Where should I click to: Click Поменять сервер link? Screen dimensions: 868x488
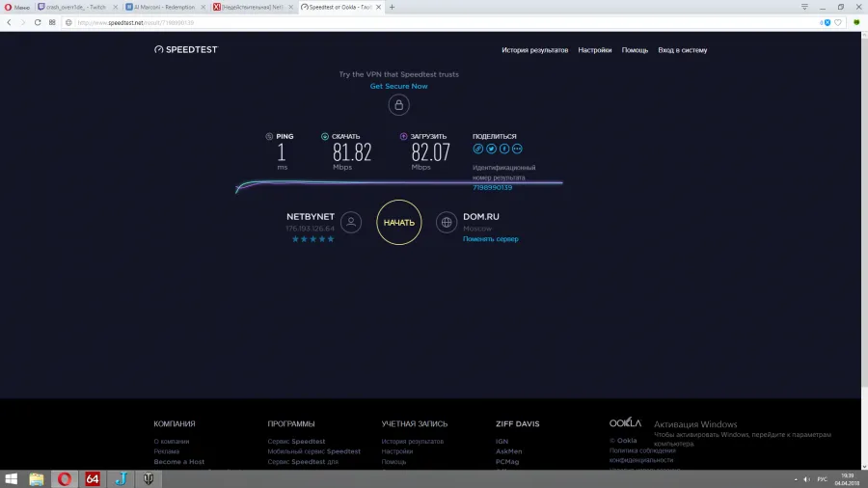click(x=491, y=239)
